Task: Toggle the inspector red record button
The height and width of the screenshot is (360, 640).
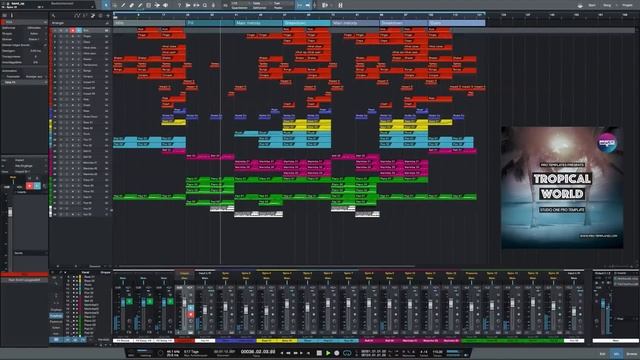Action: point(29,186)
